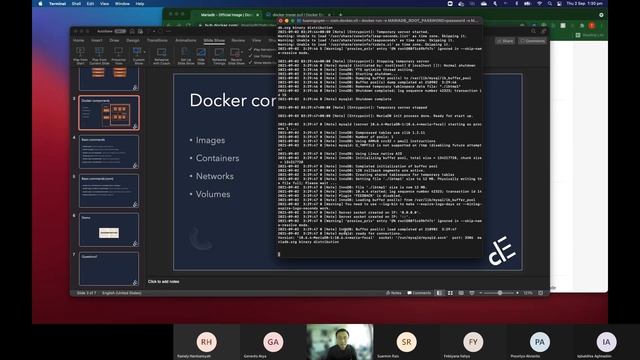The image size is (640, 360).
Task: Select the Questions slide thumbnail
Action: [109, 269]
